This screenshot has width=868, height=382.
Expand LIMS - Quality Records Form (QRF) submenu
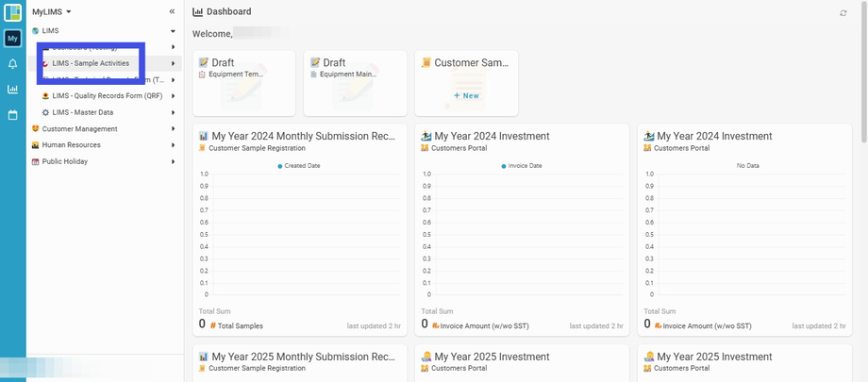(173, 96)
